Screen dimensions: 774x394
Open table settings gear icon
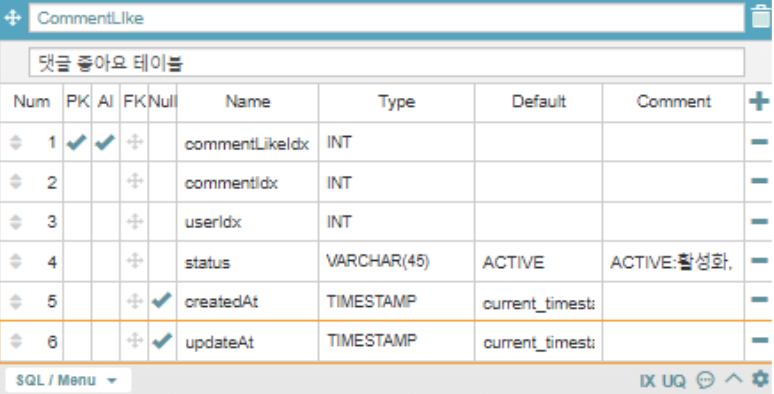(761, 379)
